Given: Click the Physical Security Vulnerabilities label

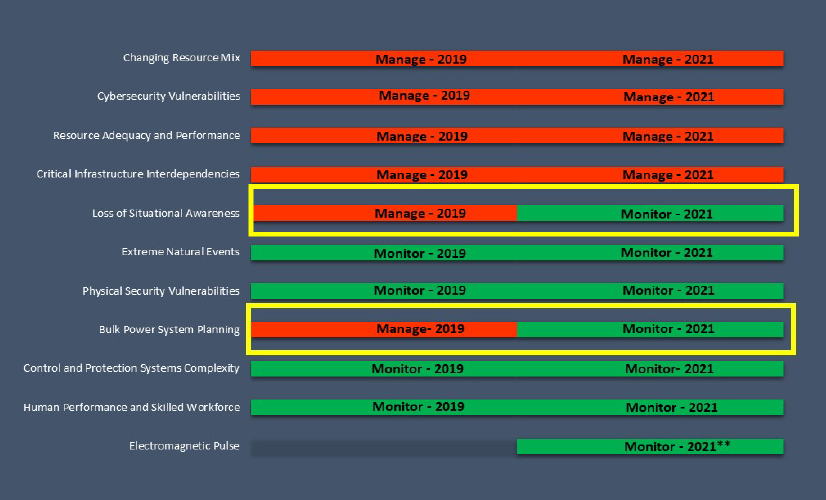Looking at the screenshot, I should click(161, 291).
